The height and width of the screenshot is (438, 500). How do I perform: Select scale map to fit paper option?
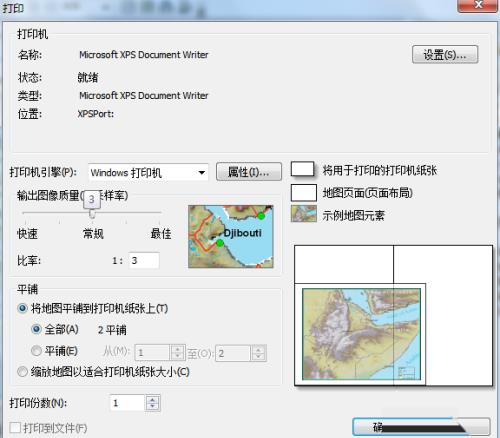(22, 372)
